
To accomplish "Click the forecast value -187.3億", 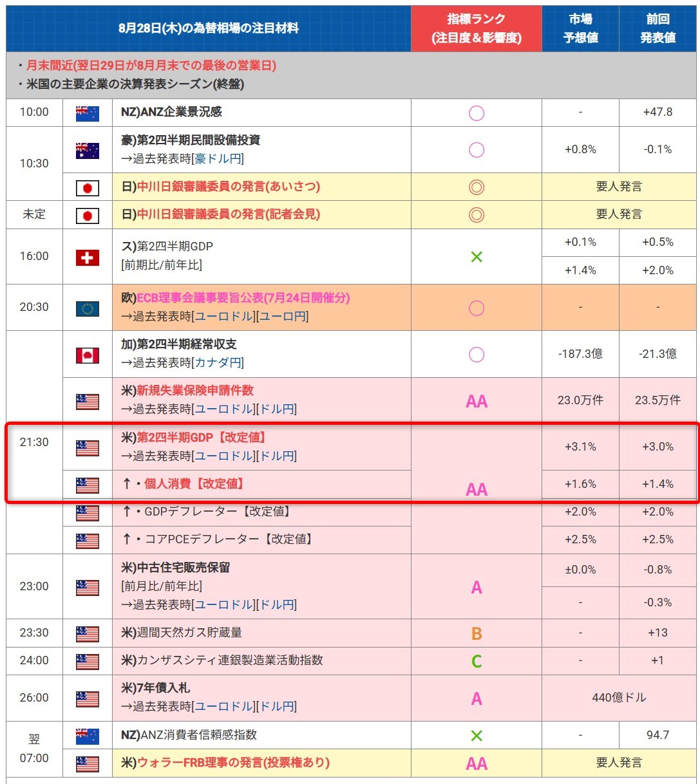I will [580, 354].
